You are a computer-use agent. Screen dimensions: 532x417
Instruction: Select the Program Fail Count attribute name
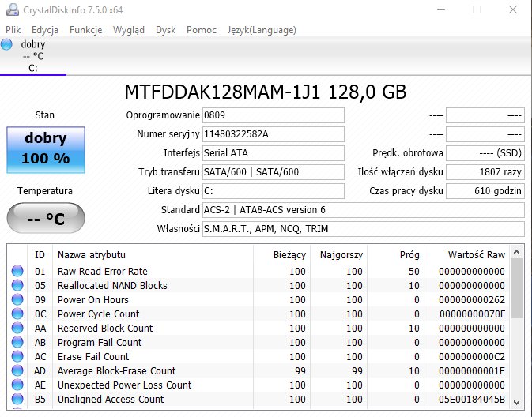[x=100, y=343]
